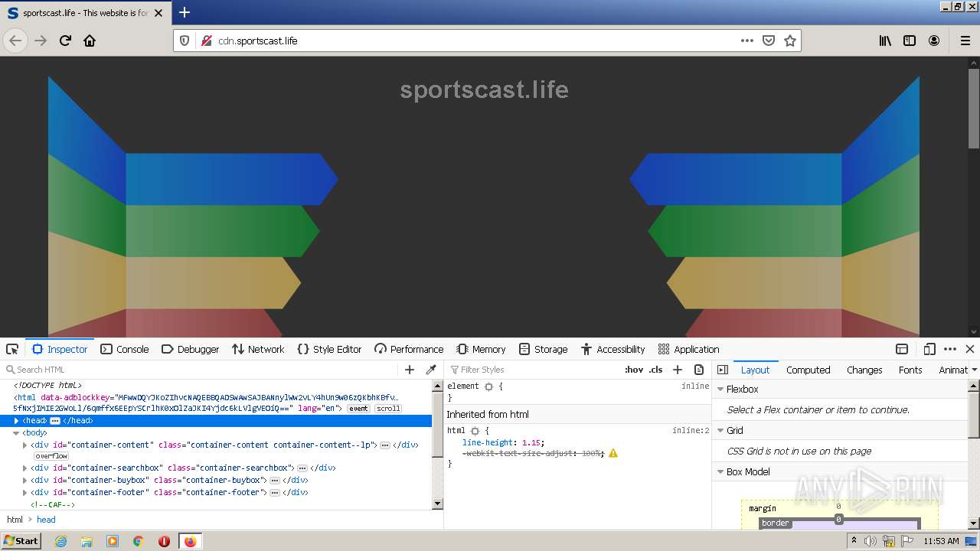Click the element picker icon in DevTools

pyautogui.click(x=12, y=349)
